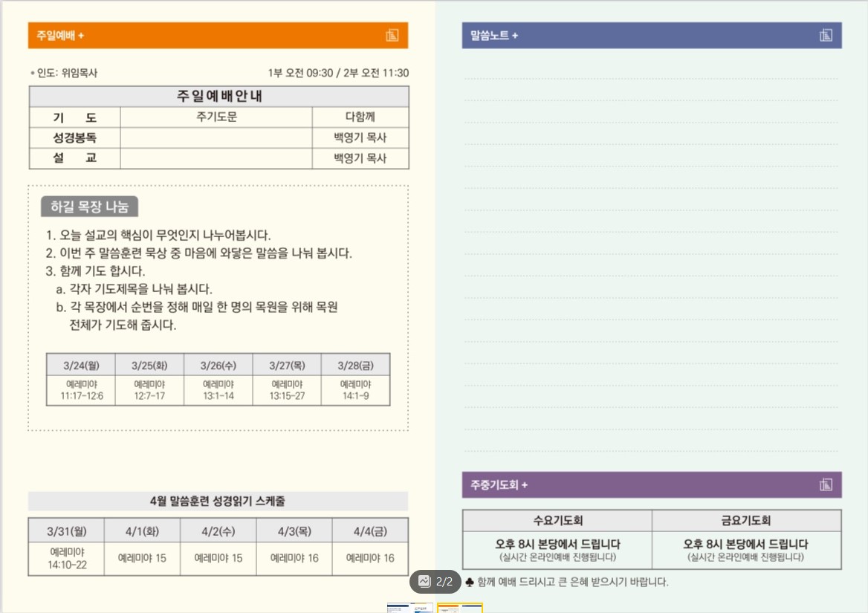The width and height of the screenshot is (868, 613).
Task: Select the highlighted second page thumbnail
Action: pos(459,608)
